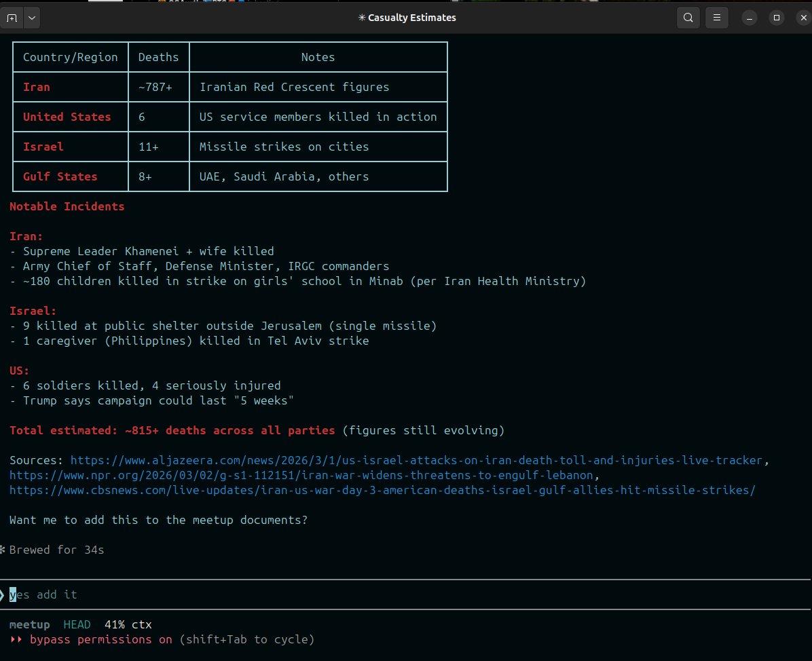Click the "8+" deaths cell
This screenshot has height=661, width=812.
(x=145, y=176)
